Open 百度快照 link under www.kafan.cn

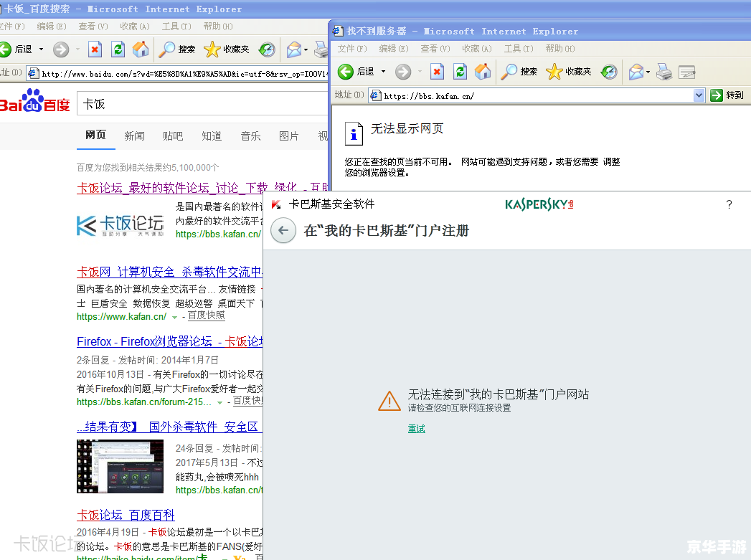coord(206,315)
